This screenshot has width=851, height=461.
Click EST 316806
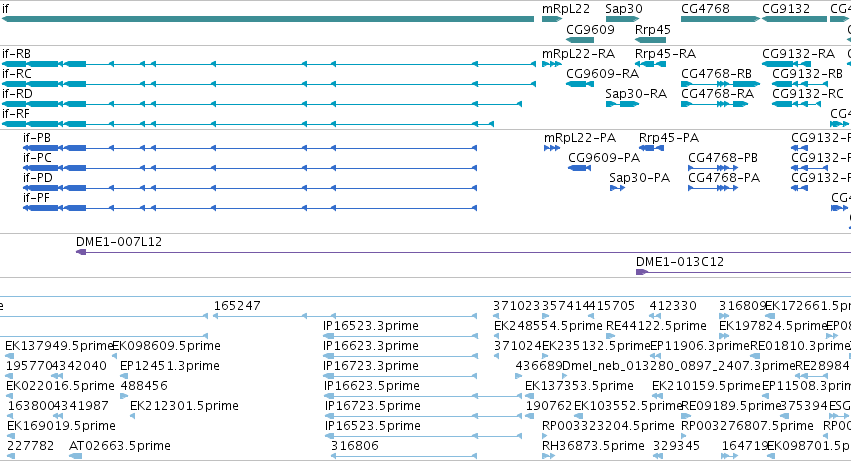pyautogui.click(x=404, y=456)
